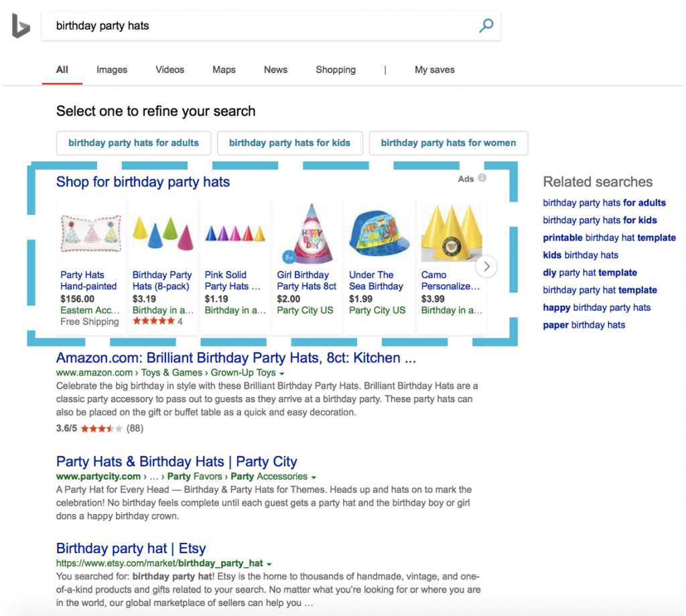Image resolution: width=686 pixels, height=616 pixels.
Task: Expand the birthday_party_hat breadcrumb dropdown on Etsy result
Action: point(269,564)
